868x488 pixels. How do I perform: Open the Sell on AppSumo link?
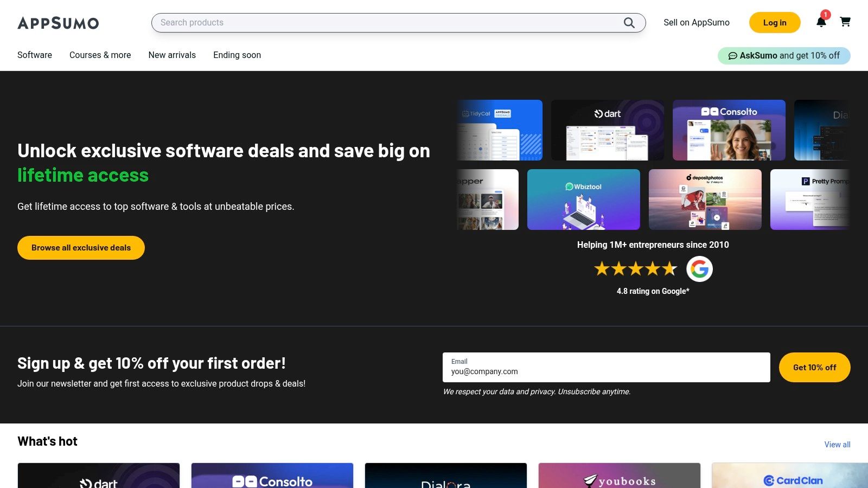[x=697, y=23]
